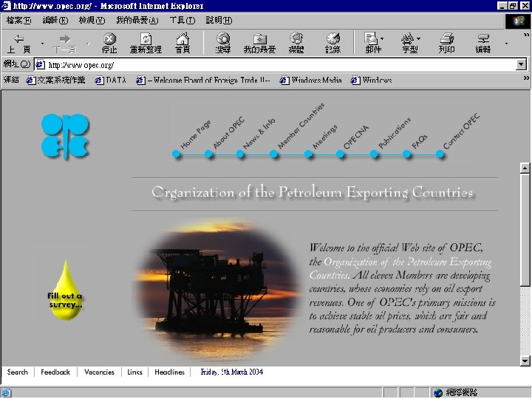
Task: Open the FAQs navigation link
Action: point(420,142)
